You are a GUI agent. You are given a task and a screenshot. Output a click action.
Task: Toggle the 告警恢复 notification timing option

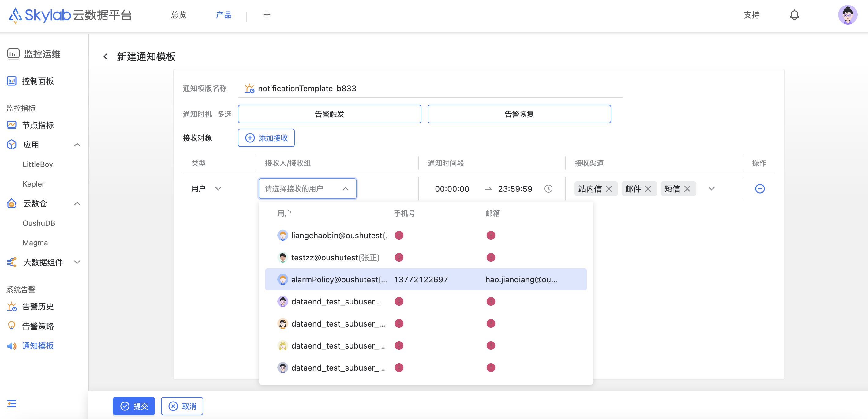[519, 114]
